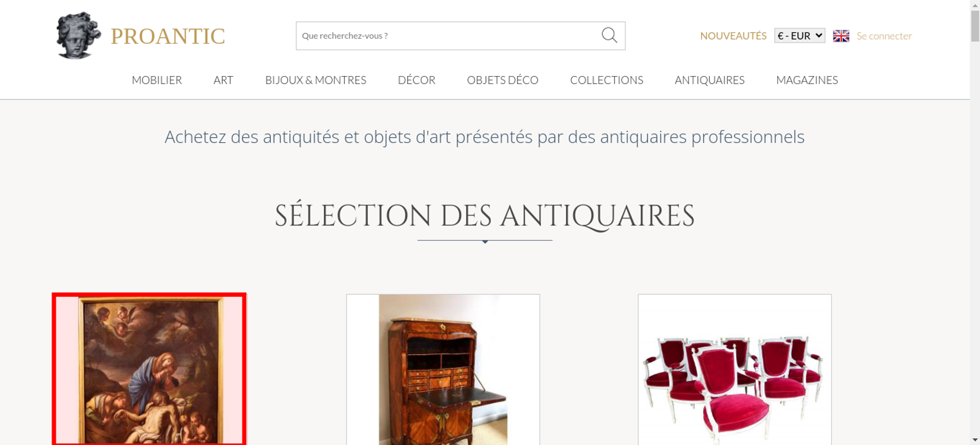Click the PROANTIC brand name text
This screenshot has width=980, height=445.
tap(168, 36)
